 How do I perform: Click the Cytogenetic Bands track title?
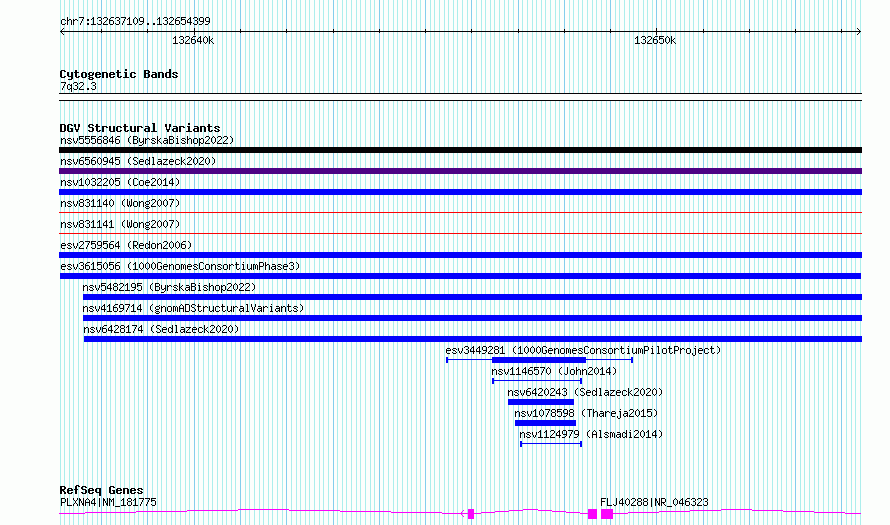(x=119, y=74)
